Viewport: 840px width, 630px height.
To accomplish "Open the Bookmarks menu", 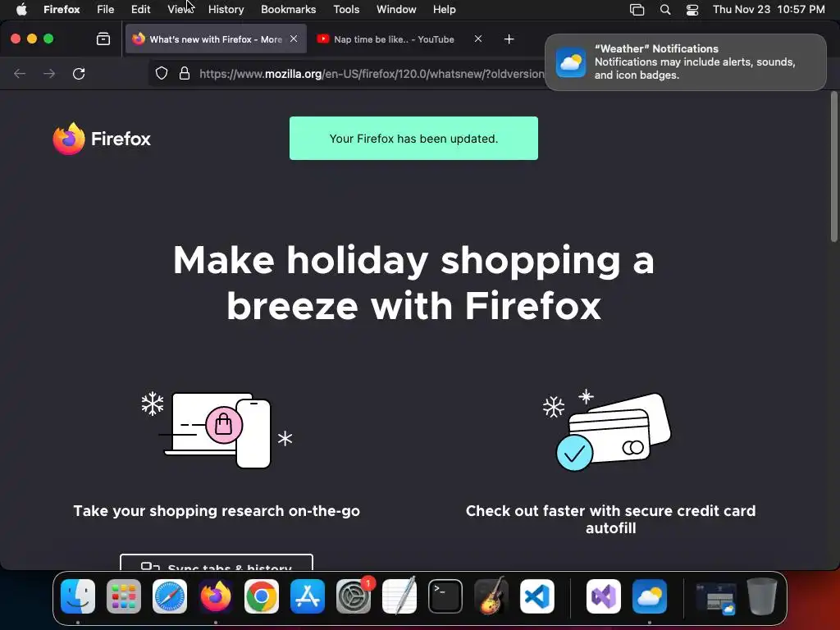I will [x=288, y=9].
